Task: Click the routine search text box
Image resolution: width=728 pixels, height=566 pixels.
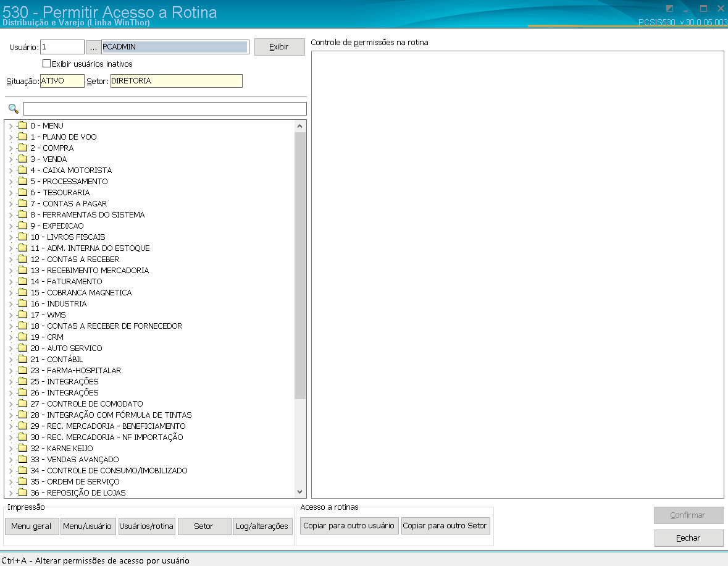Action: pos(165,109)
